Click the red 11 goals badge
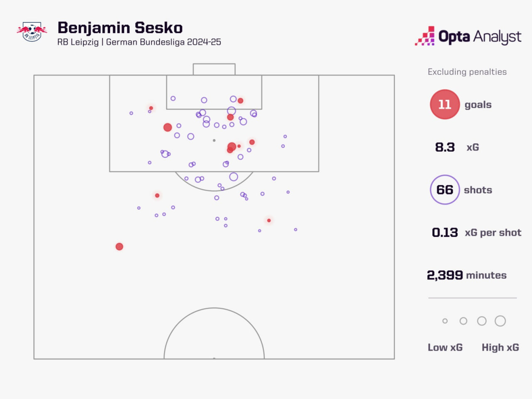Image resolution: width=532 pixels, height=399 pixels. pos(445,104)
